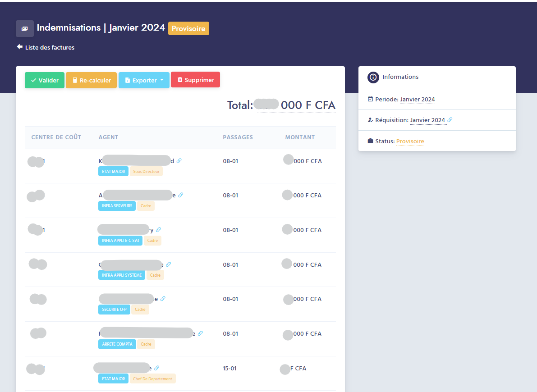Click the Periode Janvier 2024 value

click(x=417, y=99)
